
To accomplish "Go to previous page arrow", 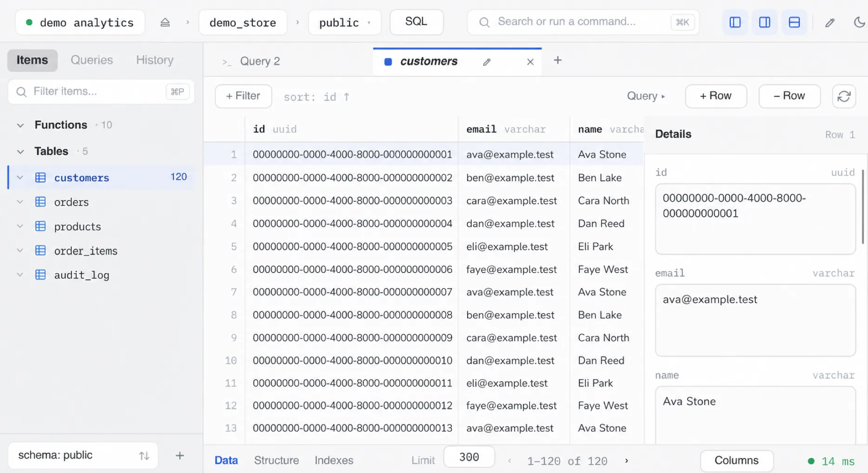I will 510,461.
